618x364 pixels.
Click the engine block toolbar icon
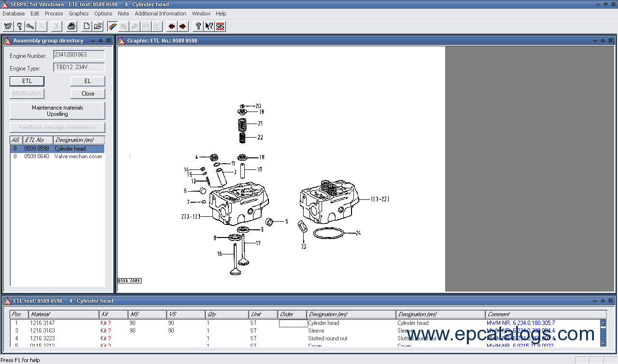[x=8, y=26]
